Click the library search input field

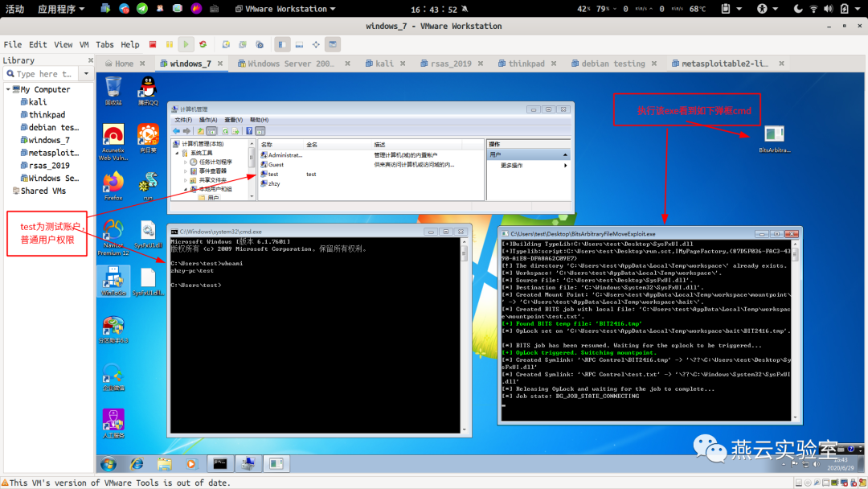(42, 74)
